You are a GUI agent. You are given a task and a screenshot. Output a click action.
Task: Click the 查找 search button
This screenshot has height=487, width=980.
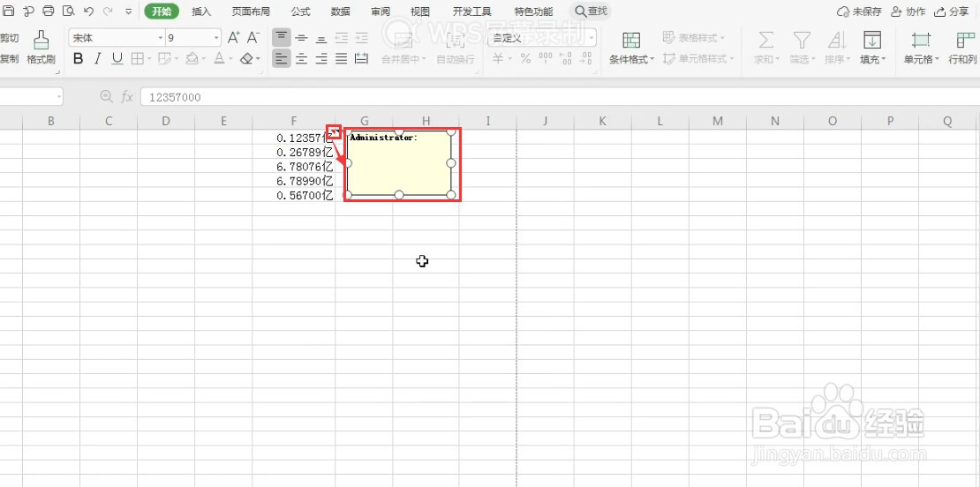coord(591,11)
